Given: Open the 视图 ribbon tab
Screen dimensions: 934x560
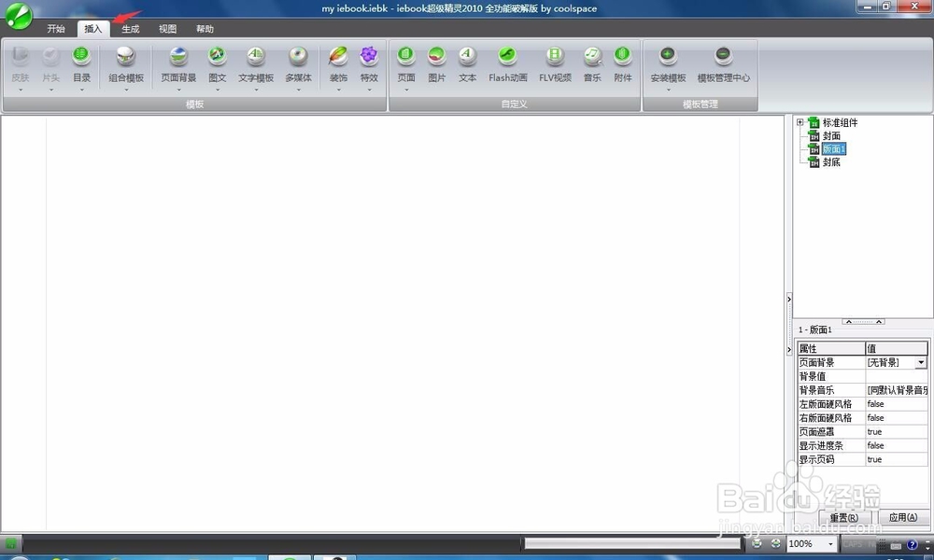Looking at the screenshot, I should (x=167, y=29).
